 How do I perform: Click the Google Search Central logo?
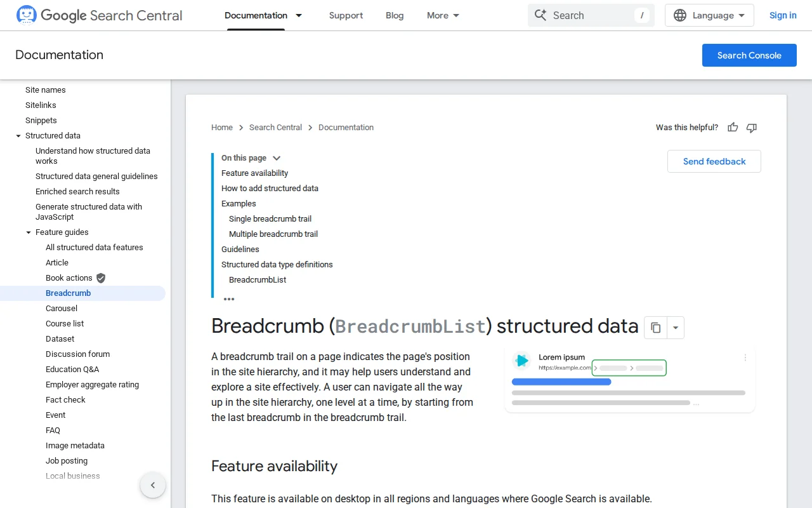[x=98, y=15]
